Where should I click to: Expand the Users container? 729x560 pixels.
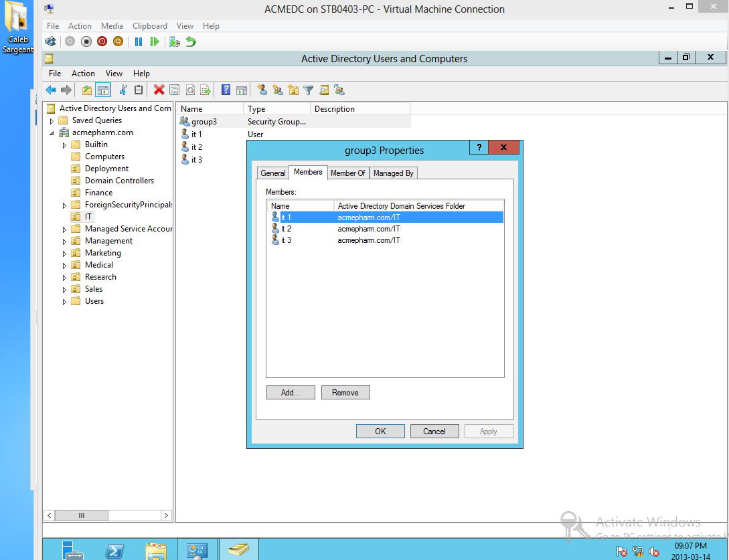(x=64, y=302)
